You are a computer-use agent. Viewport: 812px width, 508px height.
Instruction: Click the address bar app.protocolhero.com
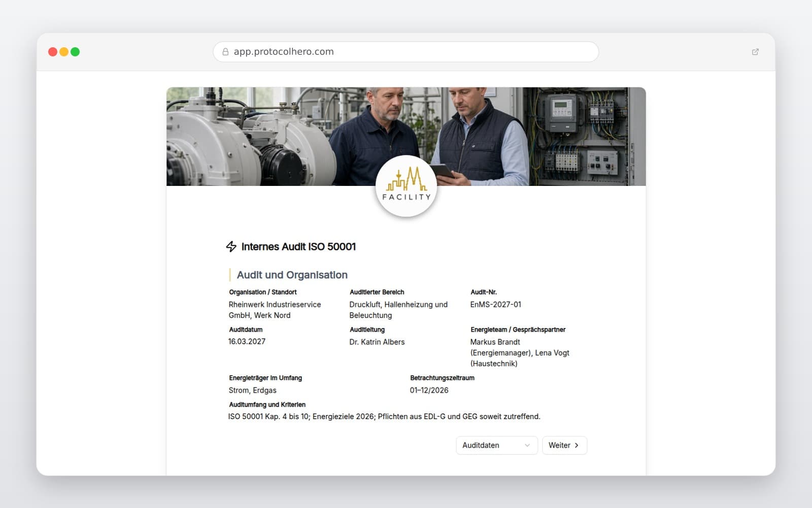tap(406, 52)
